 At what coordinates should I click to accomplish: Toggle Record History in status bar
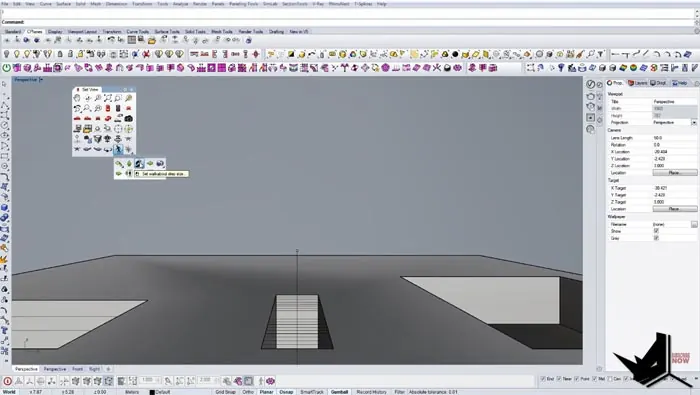(371, 392)
